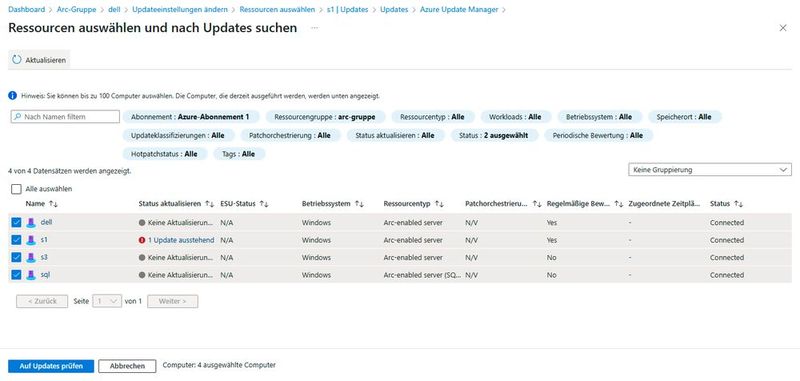Close the Ressourcen auswählen panel

click(783, 28)
